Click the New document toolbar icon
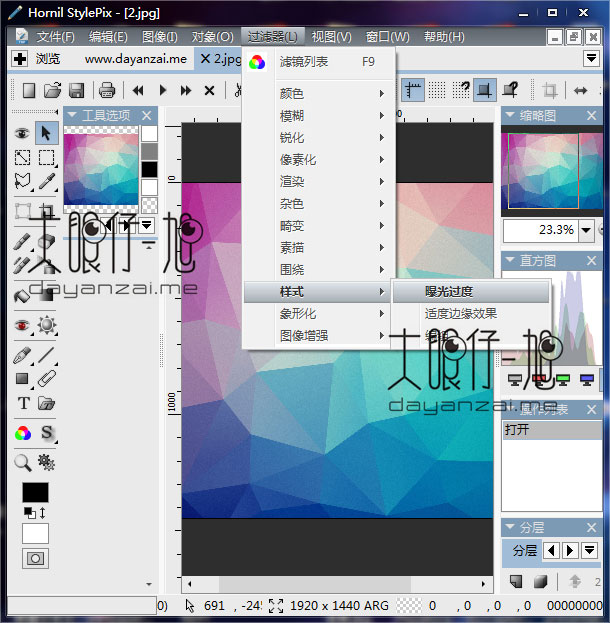 pyautogui.click(x=29, y=91)
